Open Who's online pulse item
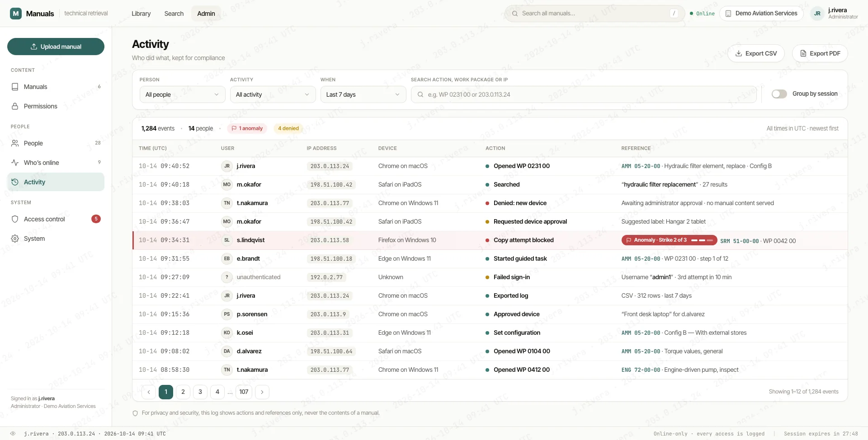The image size is (868, 440). click(x=56, y=163)
